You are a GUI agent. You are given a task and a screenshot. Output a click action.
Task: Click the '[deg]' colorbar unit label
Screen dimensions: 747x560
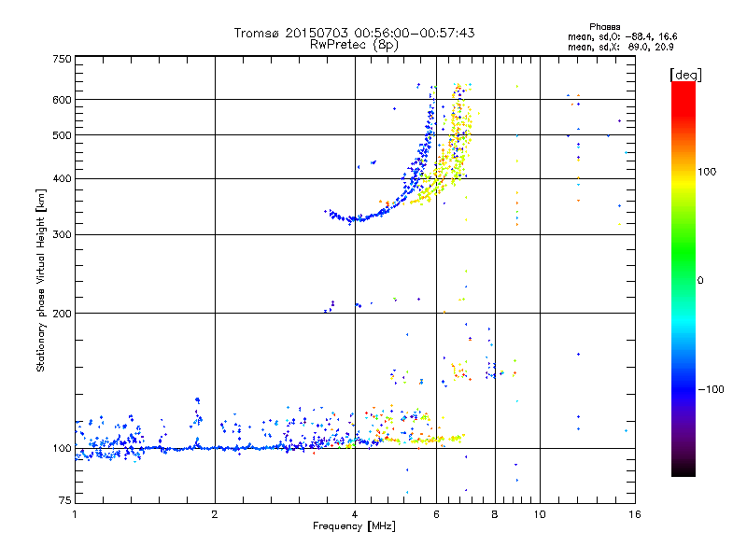[685, 75]
